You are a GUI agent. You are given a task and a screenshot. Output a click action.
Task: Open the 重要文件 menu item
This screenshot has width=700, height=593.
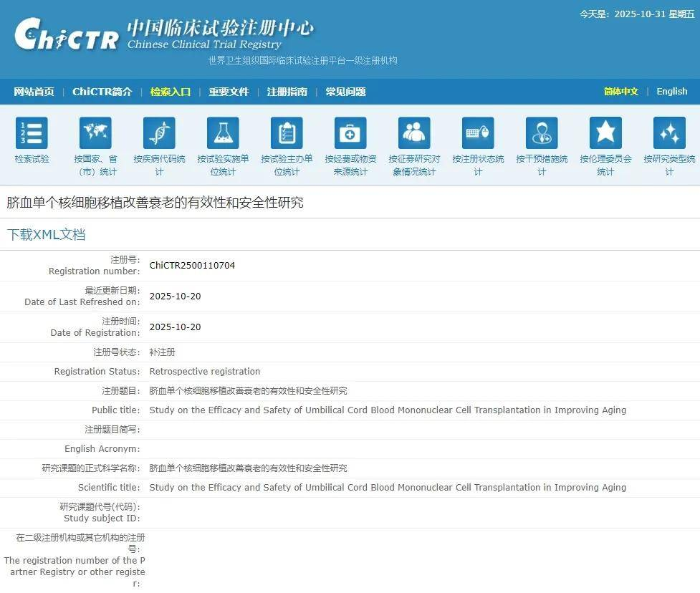(229, 92)
